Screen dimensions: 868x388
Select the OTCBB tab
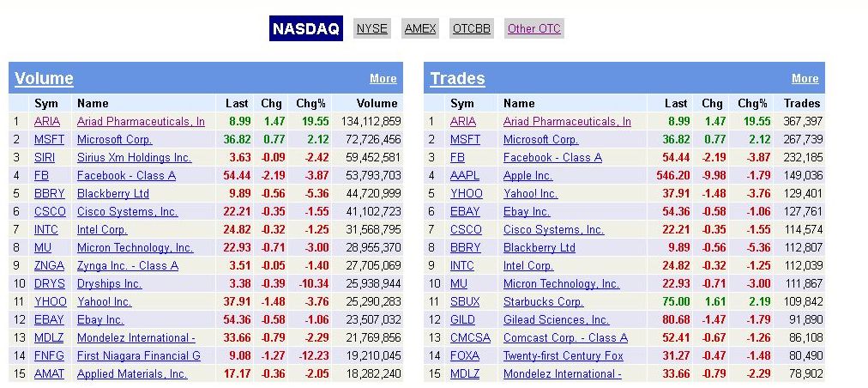coord(472,28)
